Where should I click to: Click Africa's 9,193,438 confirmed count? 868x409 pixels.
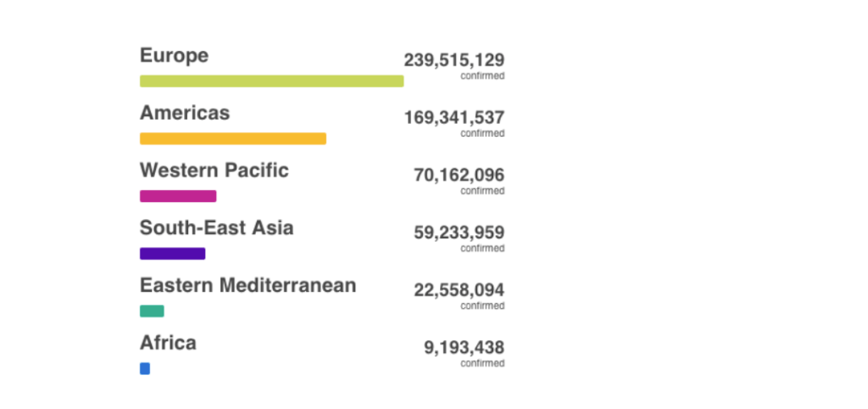pyautogui.click(x=464, y=348)
